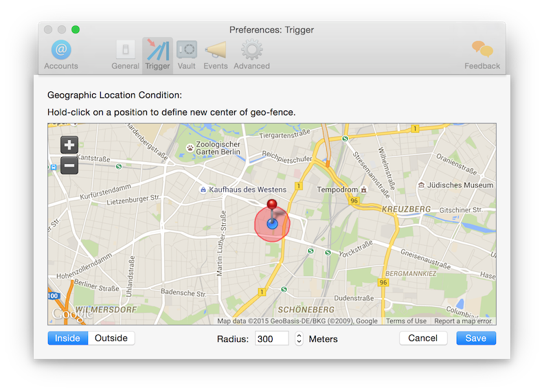Click the Gitschiner Str. label
Viewport: 544px width, 392px height.
[x=461, y=210]
